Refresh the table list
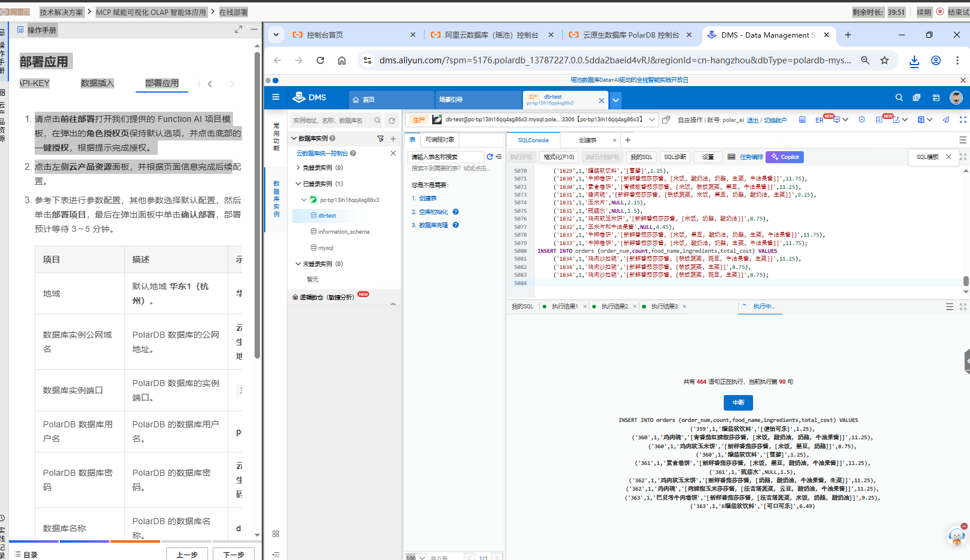 [489, 157]
